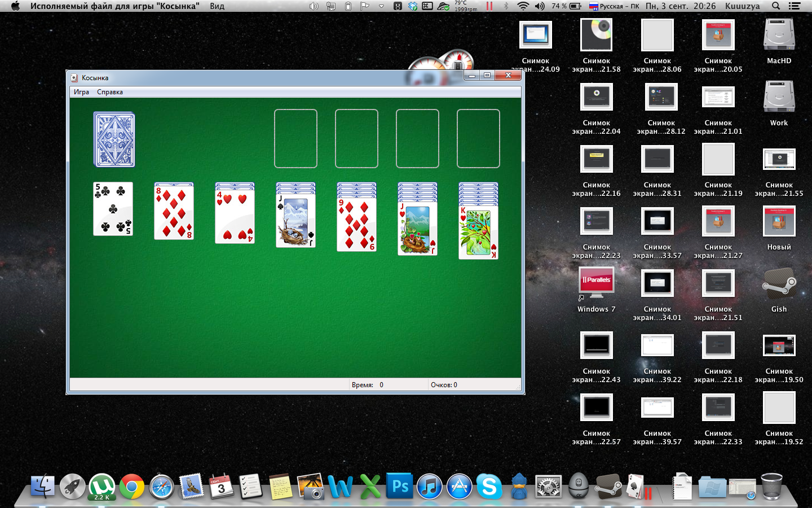Open the Вид menu in the menu bar

click(x=217, y=6)
